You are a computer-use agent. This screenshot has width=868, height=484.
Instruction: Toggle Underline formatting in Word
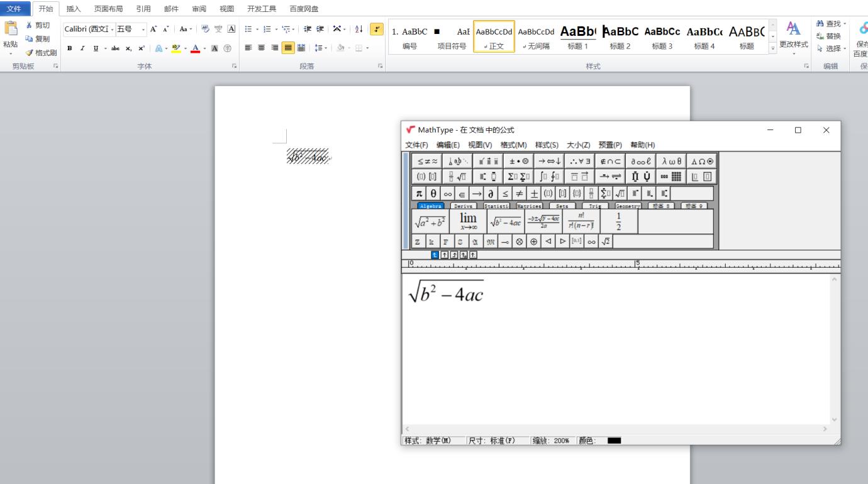pyautogui.click(x=96, y=48)
